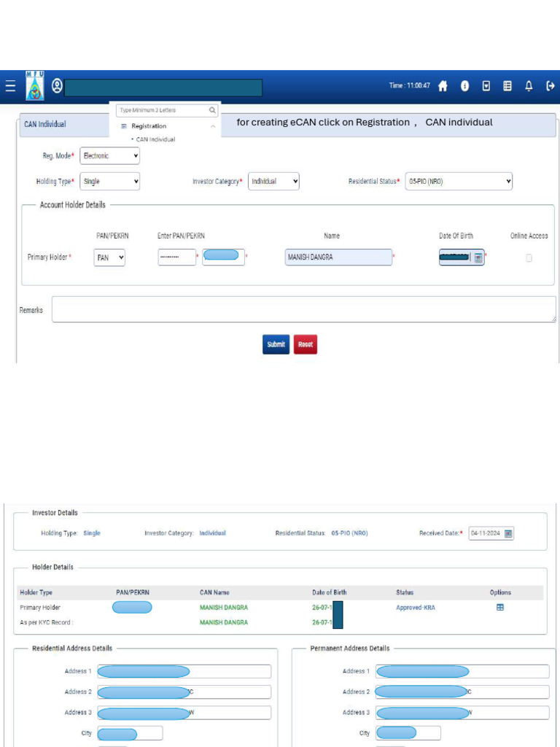Click Residential Address 1 field
The width and height of the screenshot is (560, 747).
[x=184, y=672]
